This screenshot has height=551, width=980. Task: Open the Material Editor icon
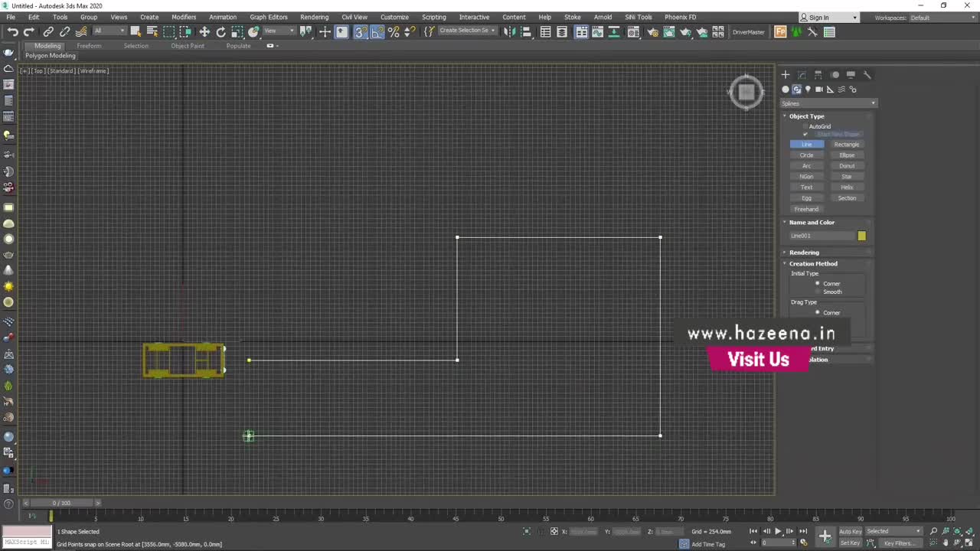click(x=633, y=31)
